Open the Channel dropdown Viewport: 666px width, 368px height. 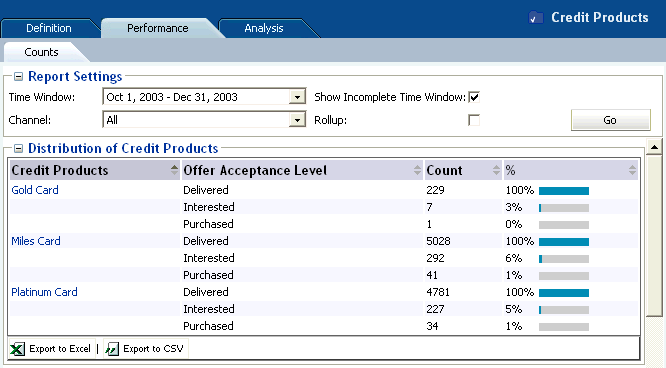coord(297,120)
